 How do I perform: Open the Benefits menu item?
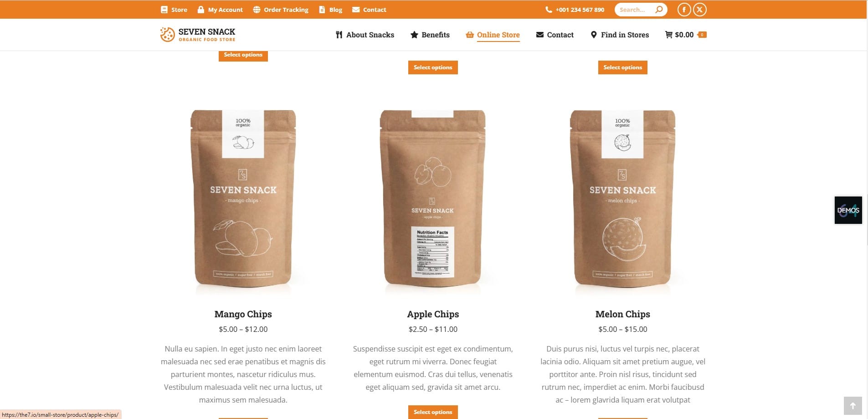click(x=430, y=35)
